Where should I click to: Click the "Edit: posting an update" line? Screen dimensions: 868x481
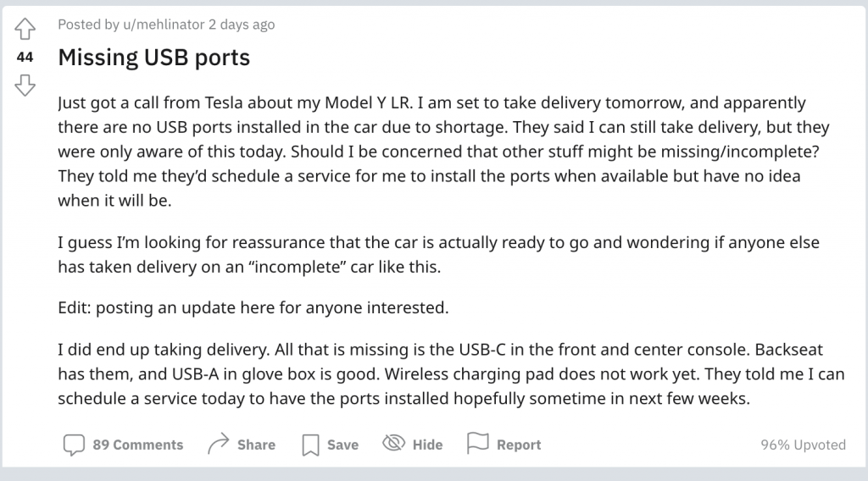tap(253, 307)
